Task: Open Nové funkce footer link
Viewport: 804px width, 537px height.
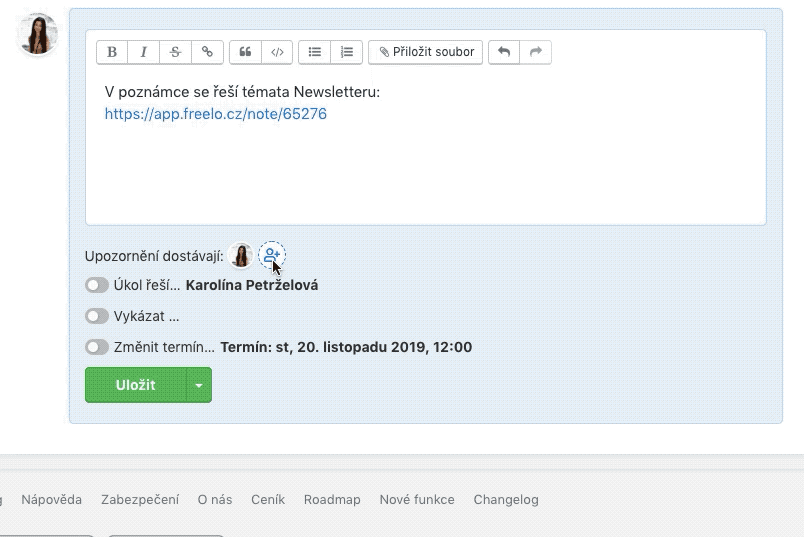Action: click(417, 500)
